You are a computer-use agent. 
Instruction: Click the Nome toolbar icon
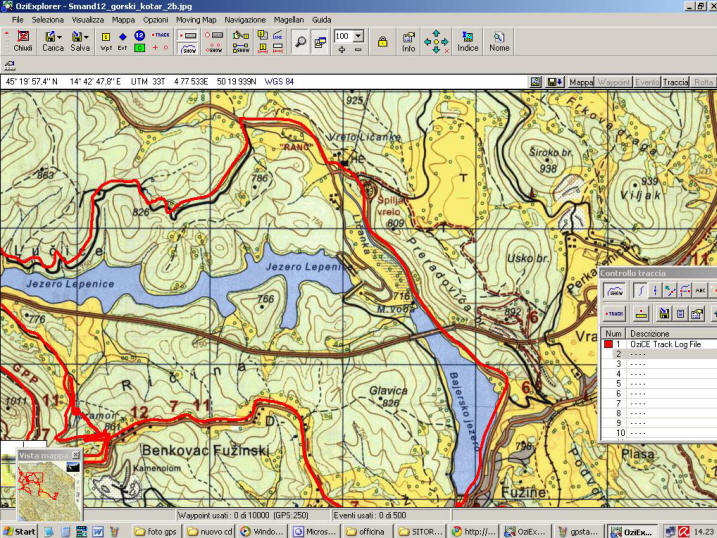499,42
